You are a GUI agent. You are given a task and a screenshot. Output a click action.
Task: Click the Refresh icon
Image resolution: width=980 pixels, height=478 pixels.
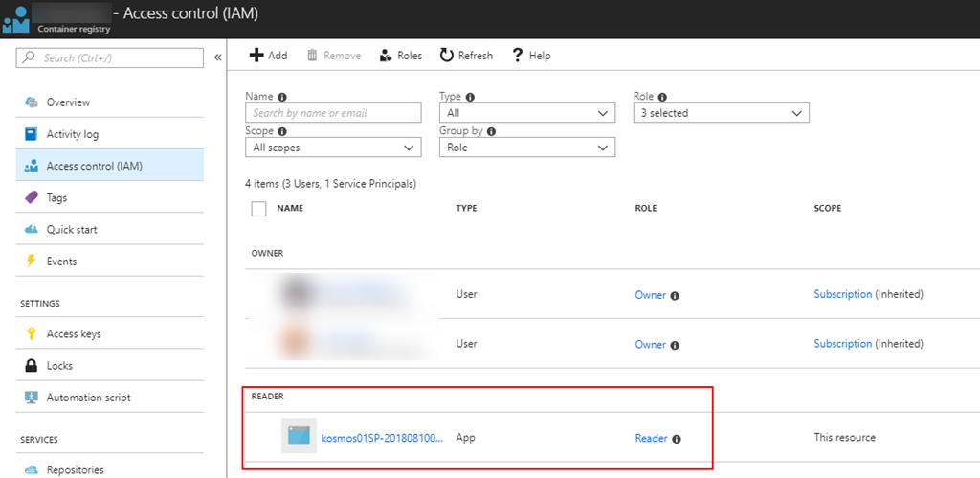click(x=447, y=56)
